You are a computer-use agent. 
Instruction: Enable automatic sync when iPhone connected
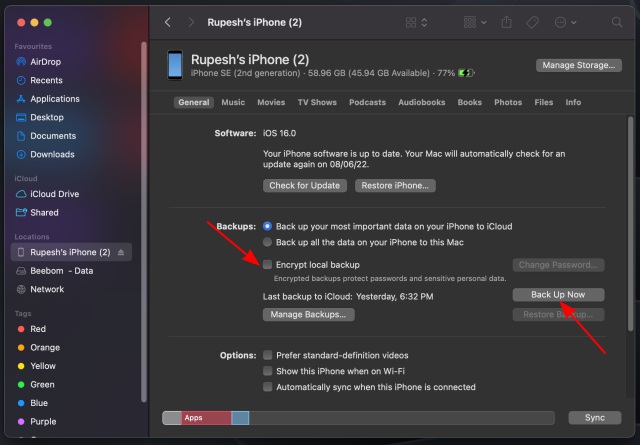[x=268, y=387]
